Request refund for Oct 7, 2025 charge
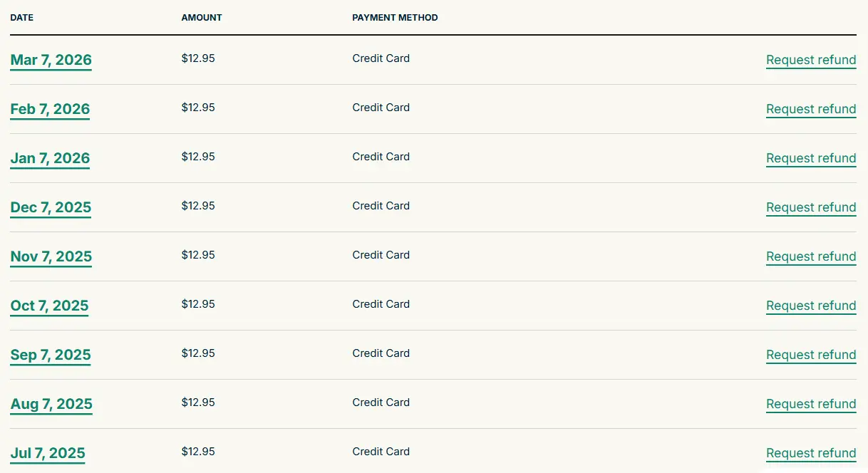 [811, 306]
